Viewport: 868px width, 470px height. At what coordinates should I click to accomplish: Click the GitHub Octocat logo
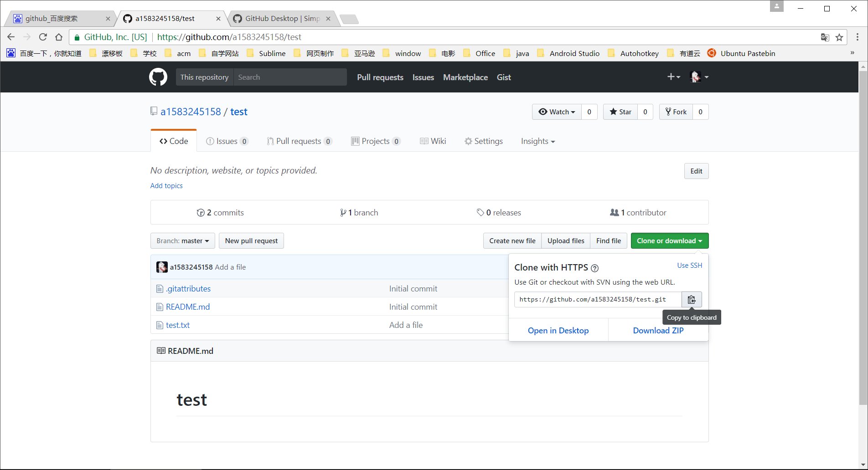coord(158,77)
